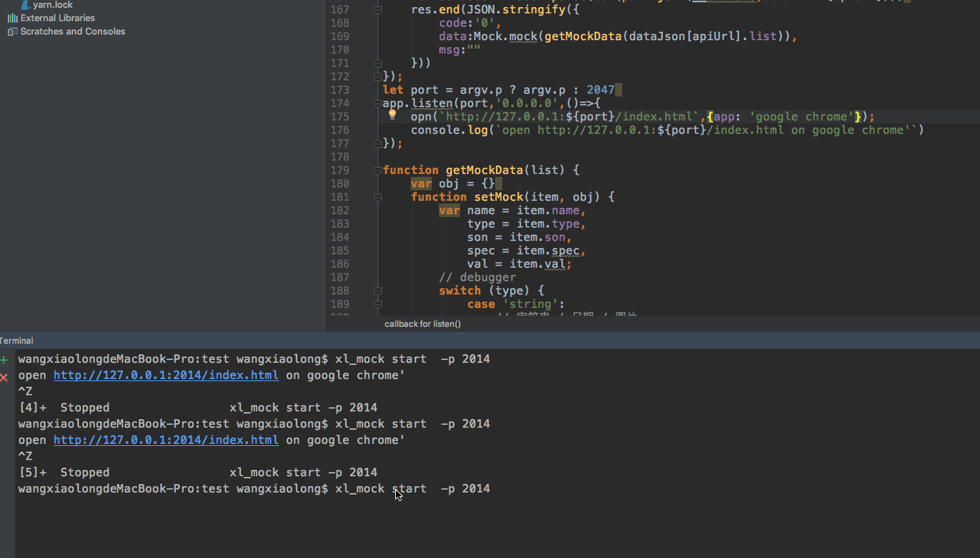
Task: Click 'val = item.val;' on line 186
Action: coord(519,264)
